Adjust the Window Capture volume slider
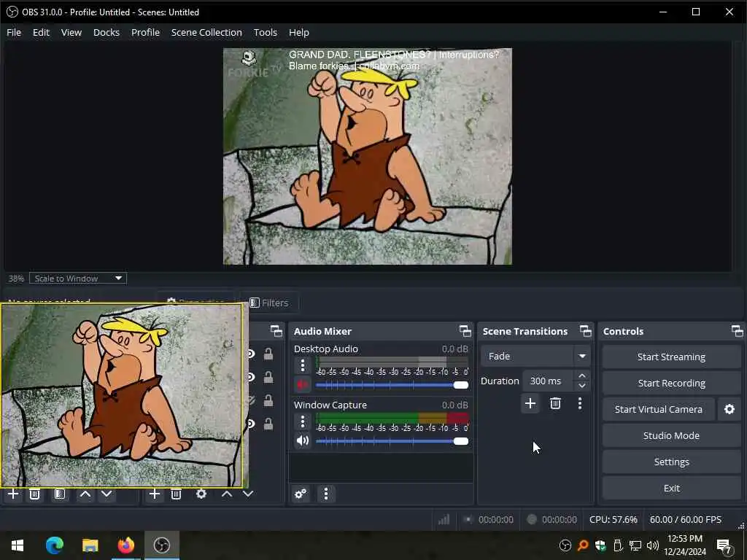This screenshot has width=747, height=560. (x=392, y=441)
